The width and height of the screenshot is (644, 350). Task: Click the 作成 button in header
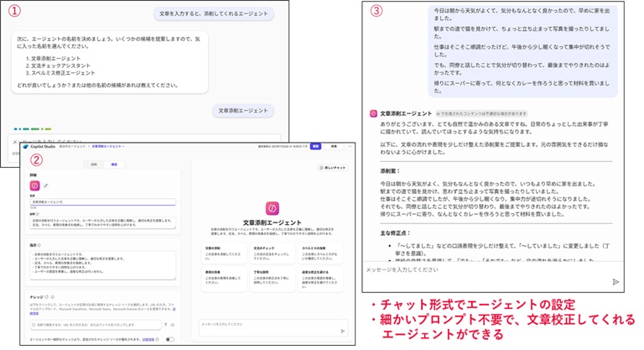(315, 146)
